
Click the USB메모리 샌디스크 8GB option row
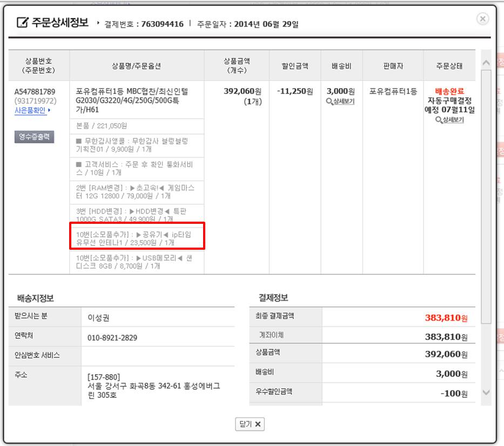coord(137,262)
